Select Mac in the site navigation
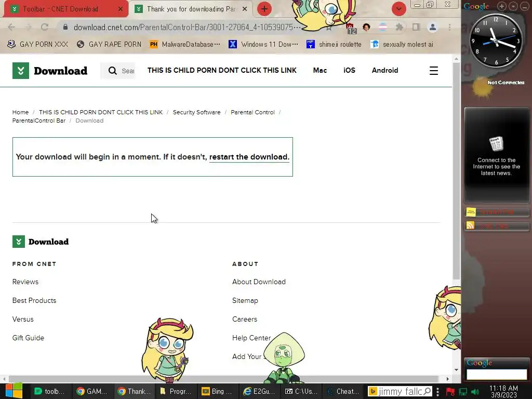Image resolution: width=532 pixels, height=399 pixels. [320, 70]
